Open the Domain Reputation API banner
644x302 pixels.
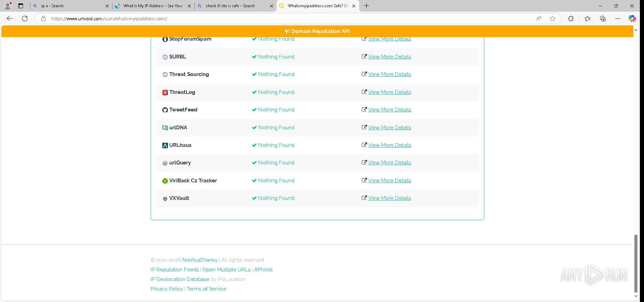(x=317, y=31)
